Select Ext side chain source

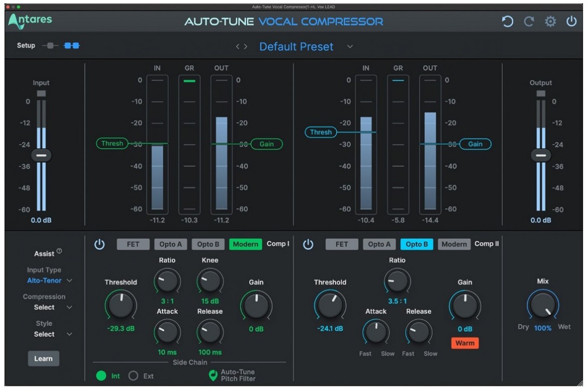tap(133, 376)
